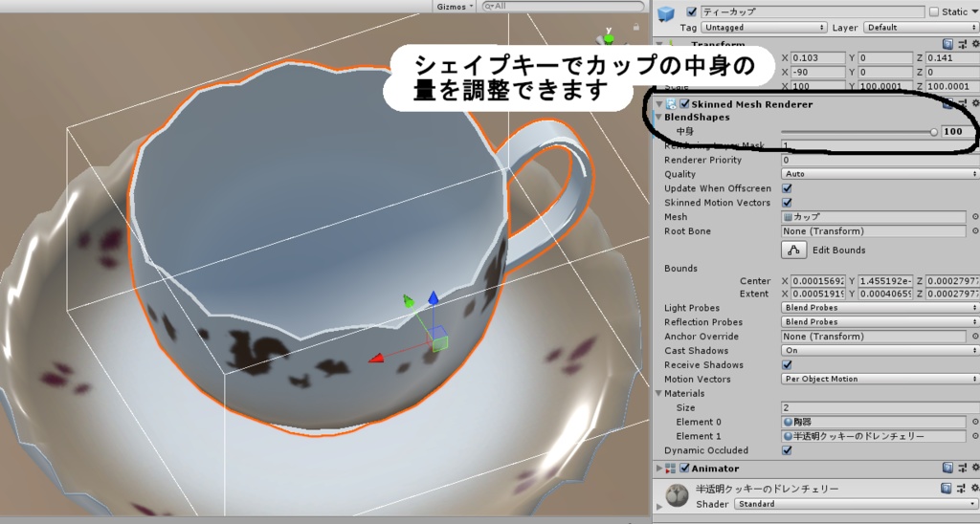The width and height of the screenshot is (980, 524).
Task: Expand the material properties foldout arrow
Action: pos(658,507)
